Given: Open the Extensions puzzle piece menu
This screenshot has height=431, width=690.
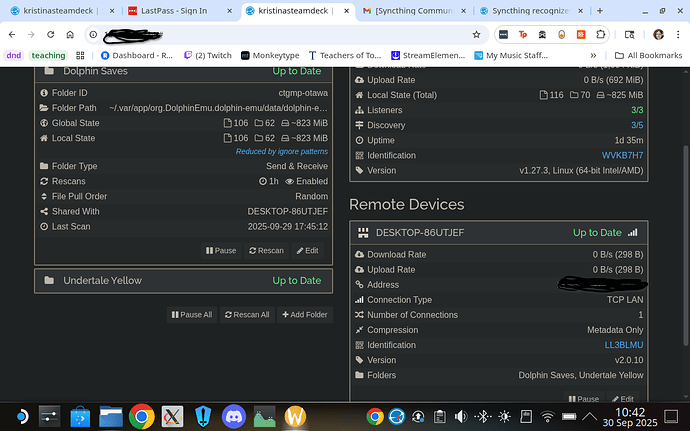Looking at the screenshot, I should 600,34.
